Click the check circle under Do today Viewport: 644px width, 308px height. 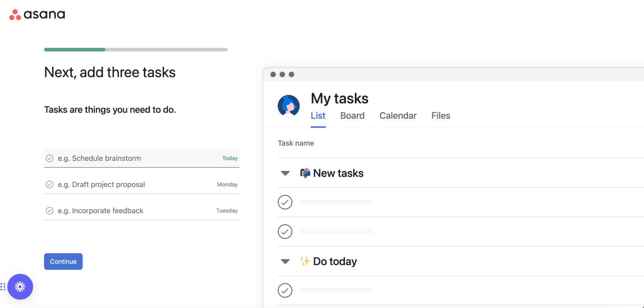[285, 290]
